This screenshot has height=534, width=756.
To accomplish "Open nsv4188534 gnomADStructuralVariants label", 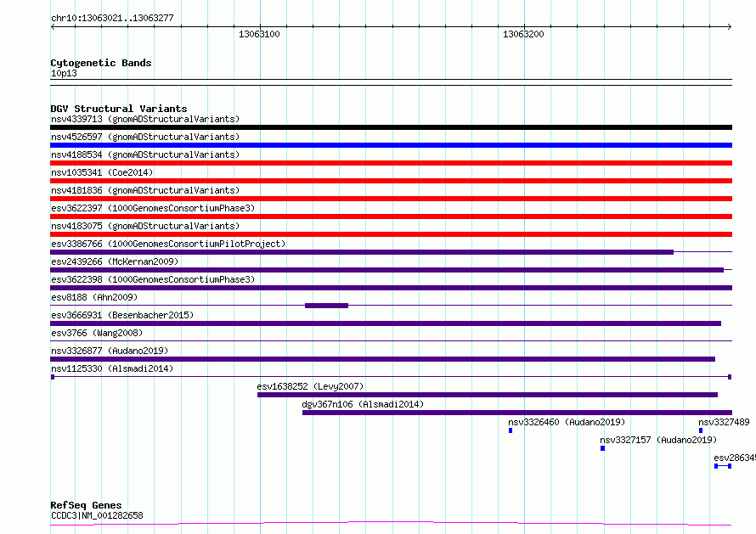I will pos(145,155).
